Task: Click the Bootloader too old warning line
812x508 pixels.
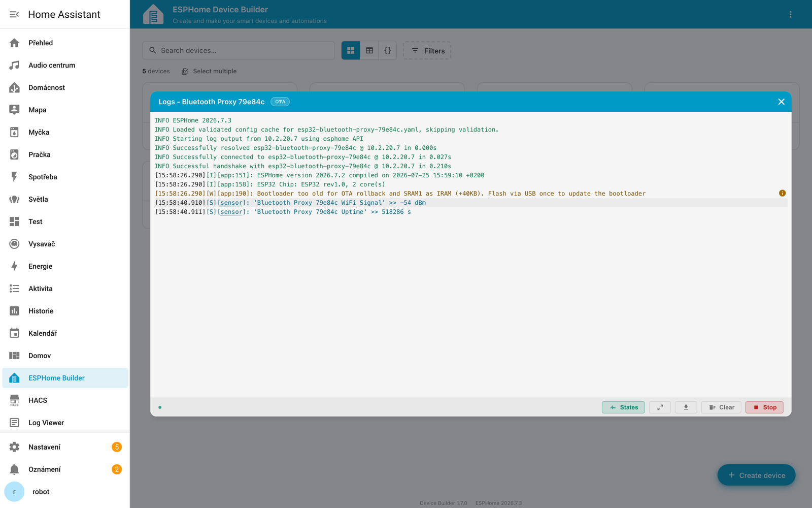Action: [400, 194]
